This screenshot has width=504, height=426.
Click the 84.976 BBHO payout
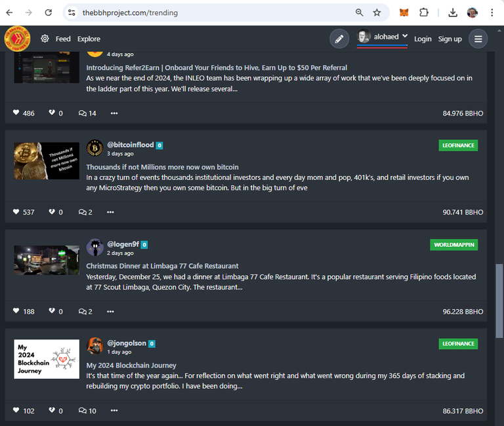[x=463, y=114]
